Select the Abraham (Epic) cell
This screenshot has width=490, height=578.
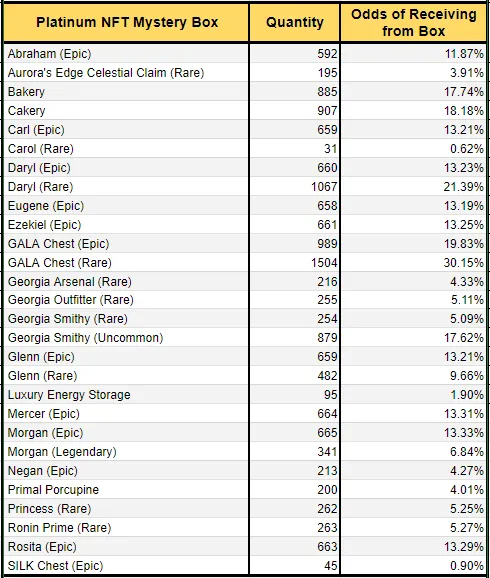point(126,54)
